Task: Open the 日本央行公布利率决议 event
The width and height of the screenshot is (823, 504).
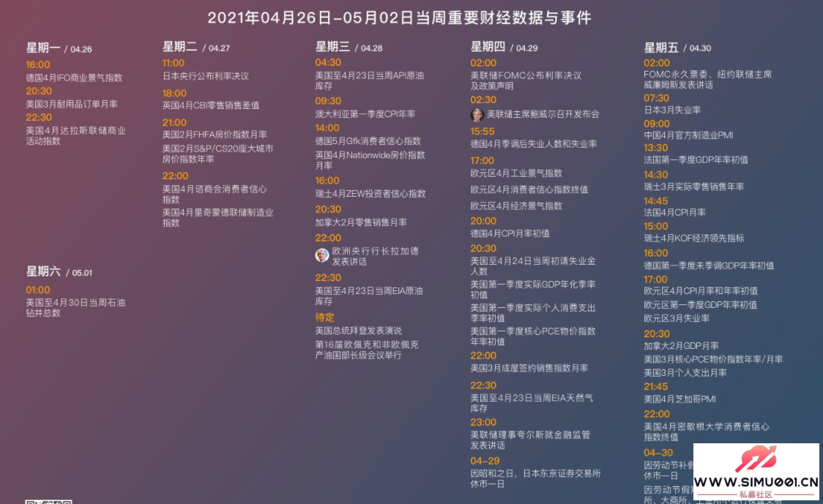Action: (x=206, y=76)
